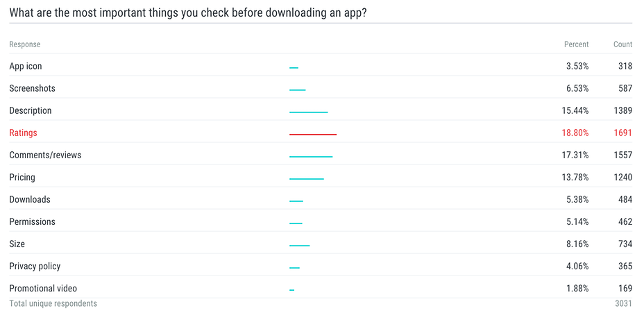Select the red Ratings bar
644x322 pixels.
tap(313, 135)
